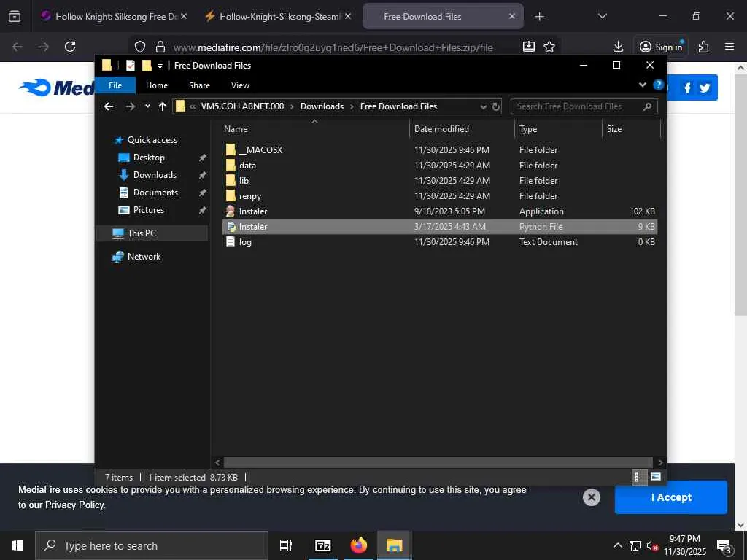This screenshot has width=747, height=560.
Task: Open the Quick Access Toolbar customize dropdown
Action: coord(160,66)
